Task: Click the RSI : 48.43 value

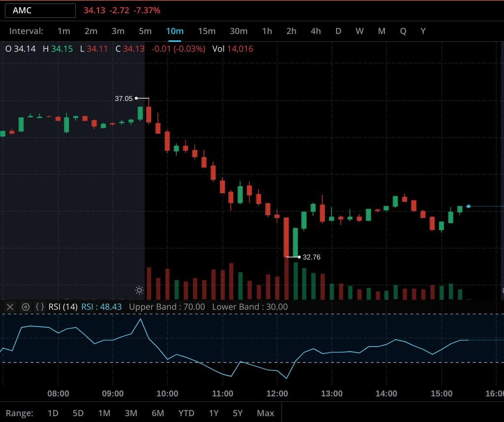Action: pyautogui.click(x=101, y=307)
